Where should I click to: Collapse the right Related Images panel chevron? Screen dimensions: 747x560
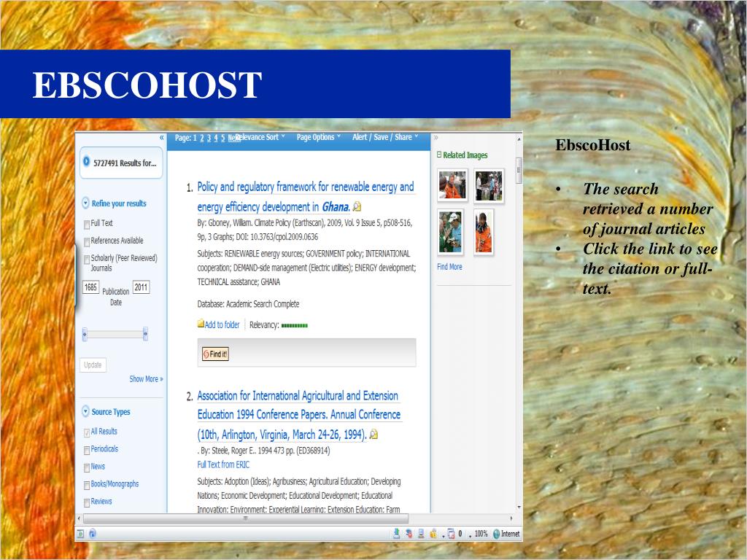point(436,138)
